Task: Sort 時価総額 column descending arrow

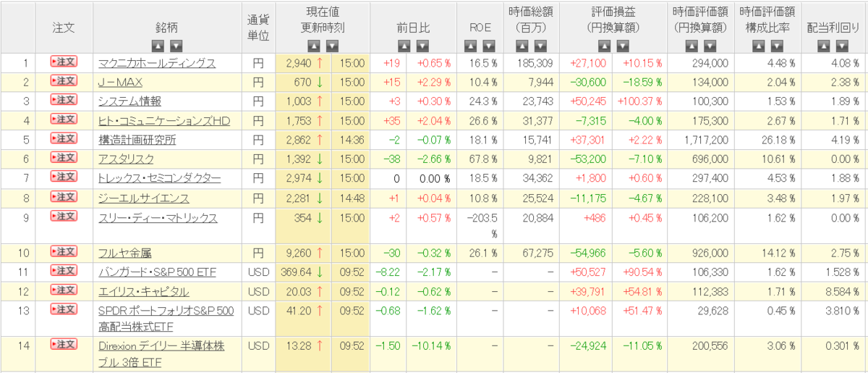Action: click(540, 46)
